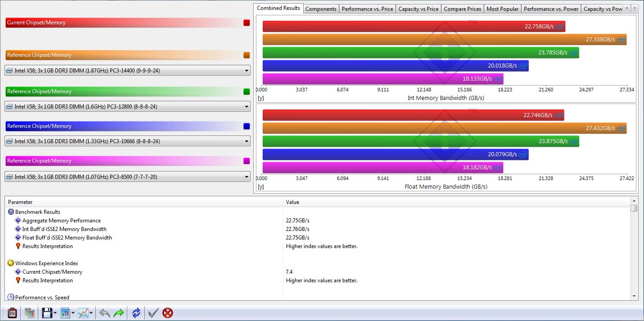The height and width of the screenshot is (321, 644).
Task: Open the Performance vs. Power tab
Action: click(551, 9)
